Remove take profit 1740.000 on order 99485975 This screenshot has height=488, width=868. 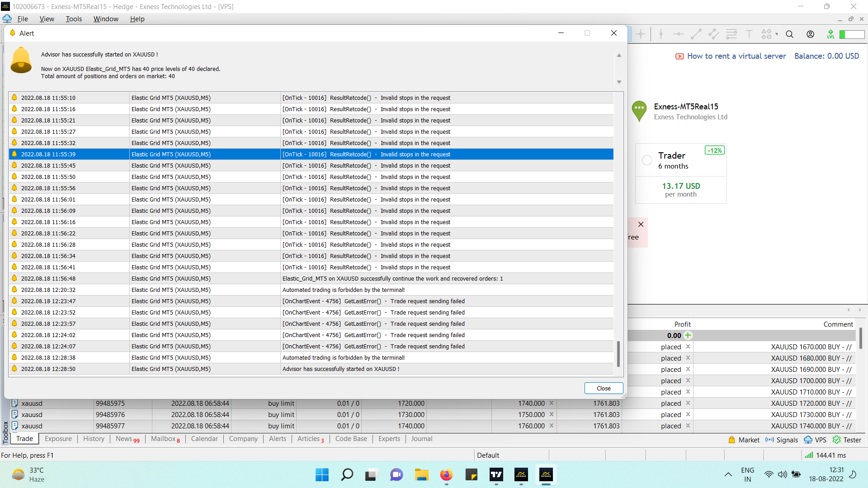(552, 403)
